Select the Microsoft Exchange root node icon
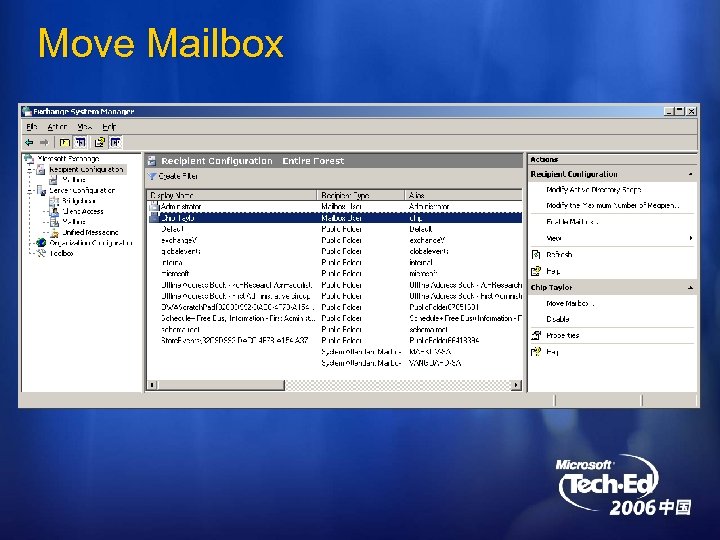Screen dimensions: 720x540 tap(29, 159)
